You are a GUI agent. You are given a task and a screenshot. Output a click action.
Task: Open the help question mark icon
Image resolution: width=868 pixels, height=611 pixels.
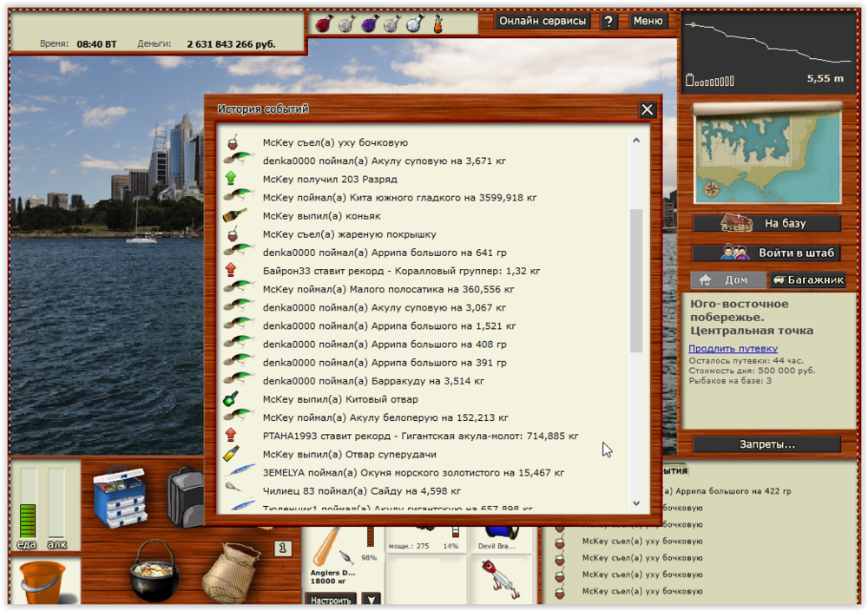coord(609,21)
